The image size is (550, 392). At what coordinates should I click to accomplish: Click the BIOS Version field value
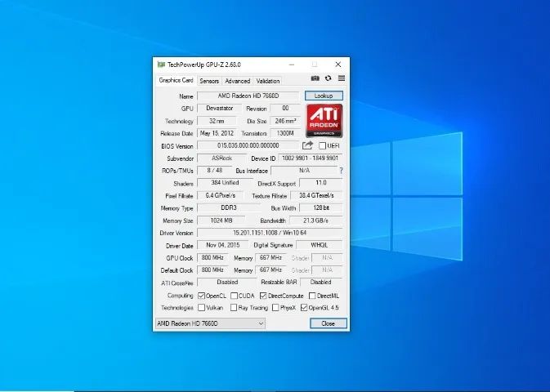tap(248, 145)
